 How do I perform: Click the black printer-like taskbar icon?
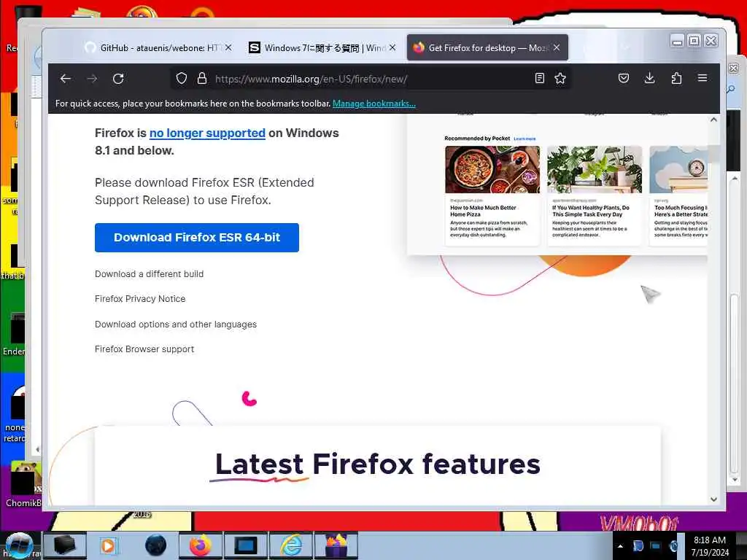click(x=65, y=545)
